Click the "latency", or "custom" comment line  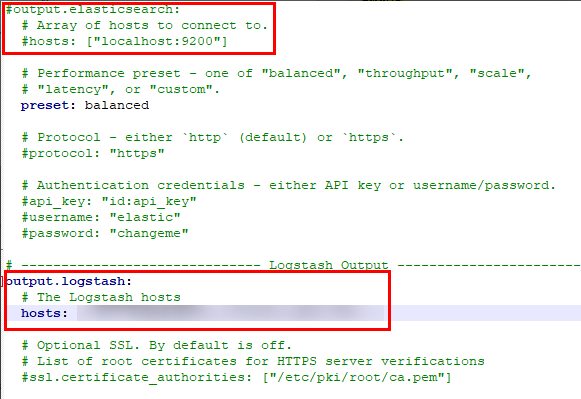coord(120,89)
